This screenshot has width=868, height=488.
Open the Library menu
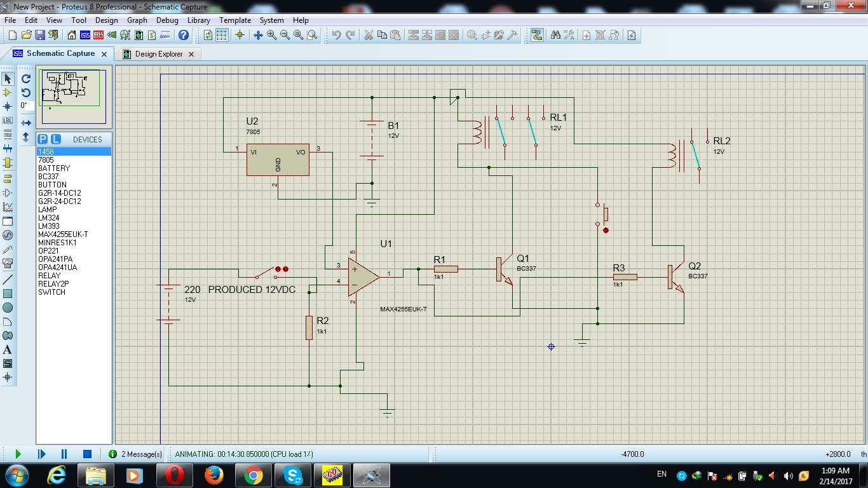(x=199, y=20)
